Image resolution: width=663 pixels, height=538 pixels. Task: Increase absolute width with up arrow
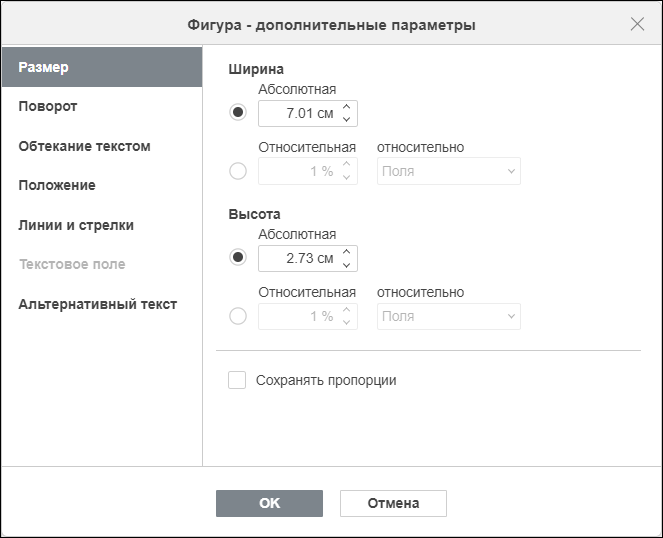click(x=347, y=107)
